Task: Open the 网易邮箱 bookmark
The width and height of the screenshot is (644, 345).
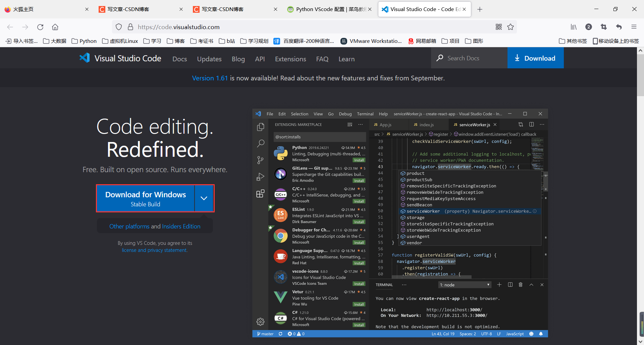Action: coord(422,41)
